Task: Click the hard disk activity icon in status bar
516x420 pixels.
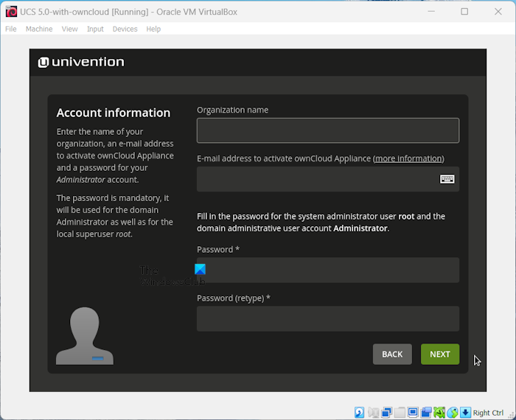Action: (x=359, y=413)
